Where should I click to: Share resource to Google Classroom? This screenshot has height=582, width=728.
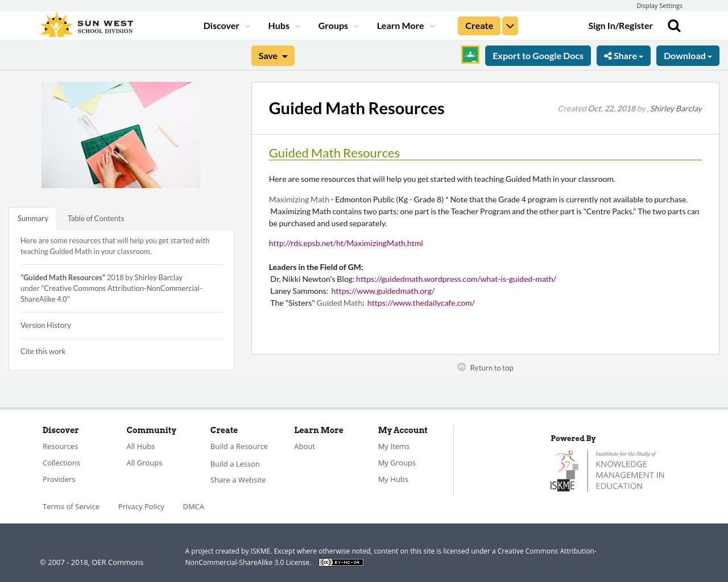click(x=470, y=55)
